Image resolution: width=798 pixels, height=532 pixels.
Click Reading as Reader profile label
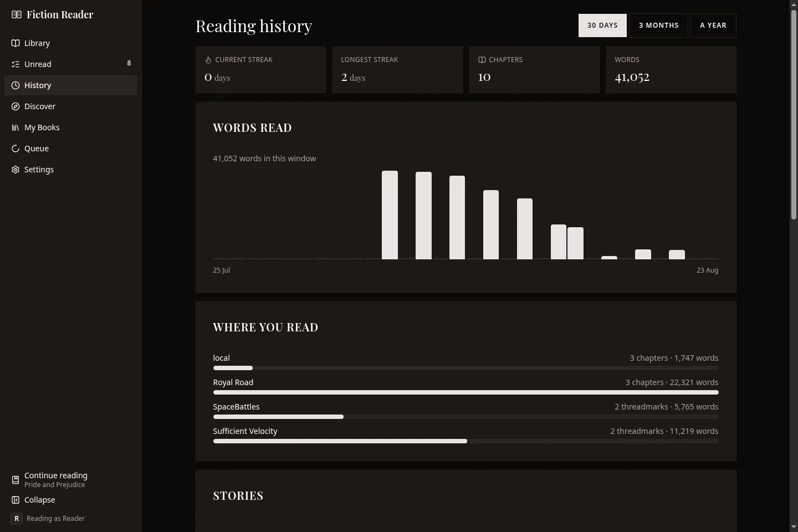(x=55, y=519)
